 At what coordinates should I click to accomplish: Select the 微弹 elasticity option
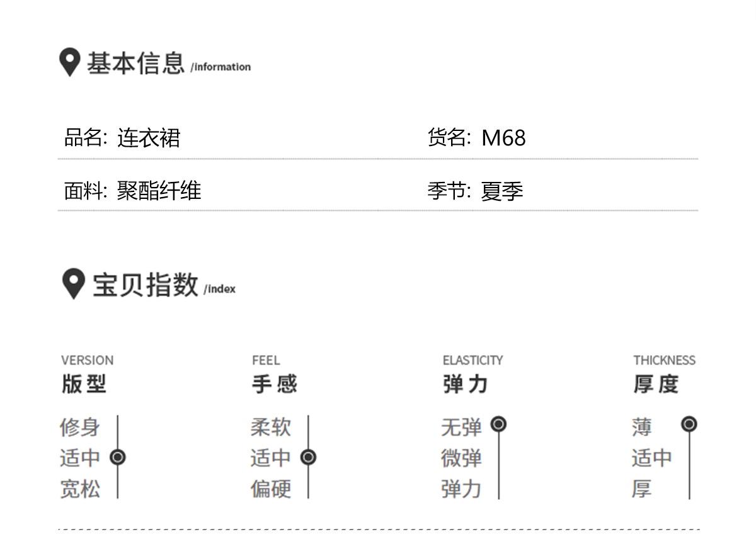[x=461, y=458]
